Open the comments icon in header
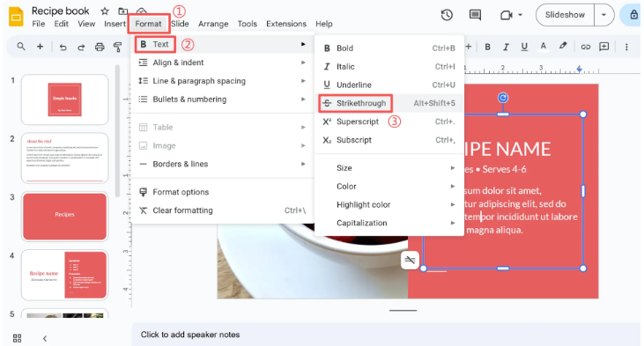The width and height of the screenshot is (644, 346). (475, 15)
